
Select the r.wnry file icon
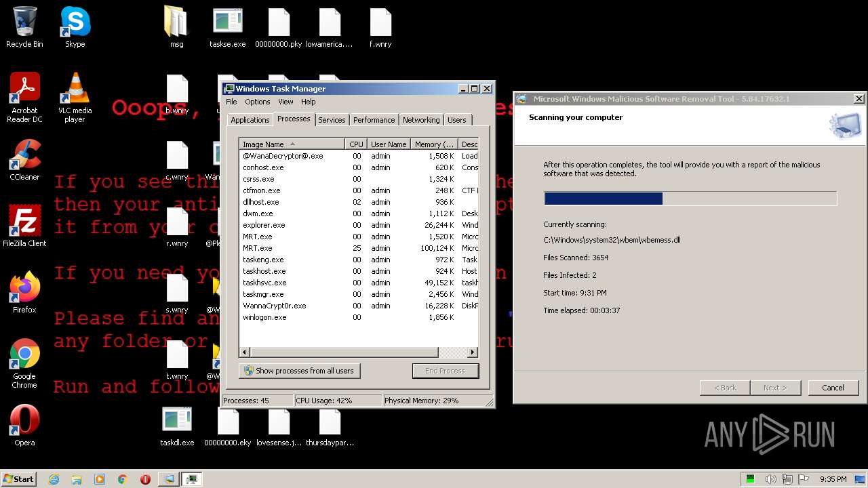[177, 226]
